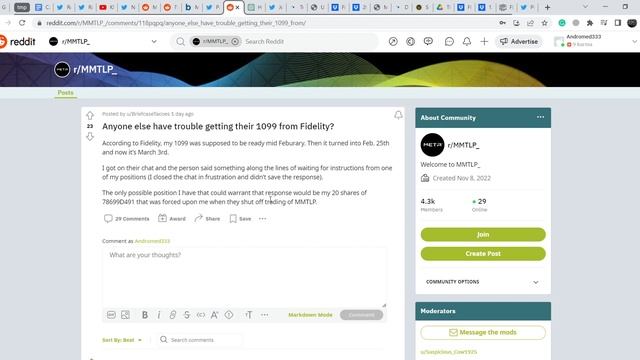Downvote the Fidelity 1099 post

pos(90,137)
